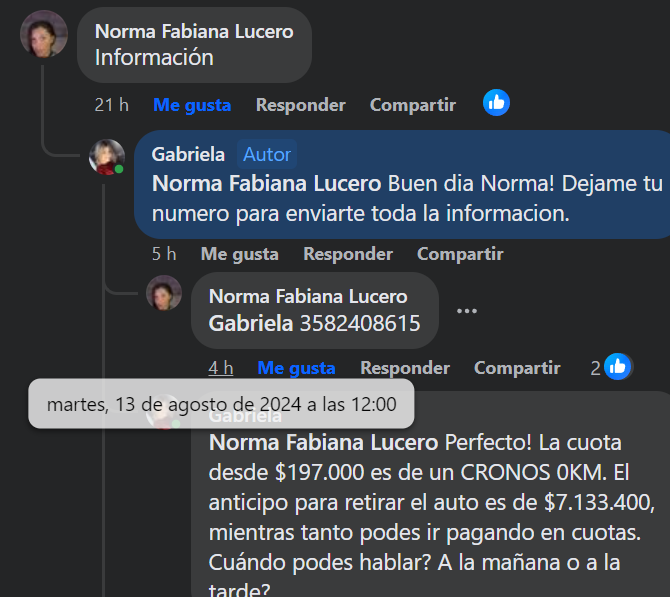Viewport: 670px width, 597px height.
Task: Click "Compartir" under the 3582408615 comment
Action: pyautogui.click(x=517, y=368)
